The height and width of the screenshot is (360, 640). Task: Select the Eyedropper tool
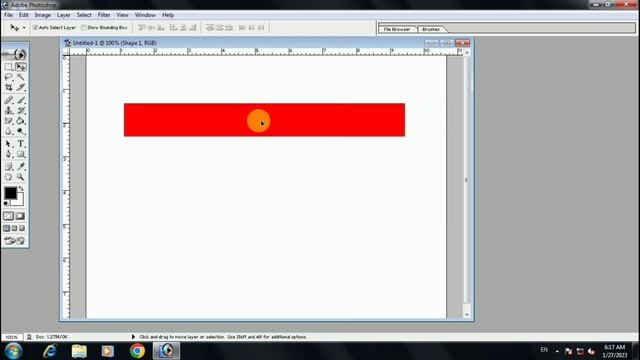(x=21, y=167)
